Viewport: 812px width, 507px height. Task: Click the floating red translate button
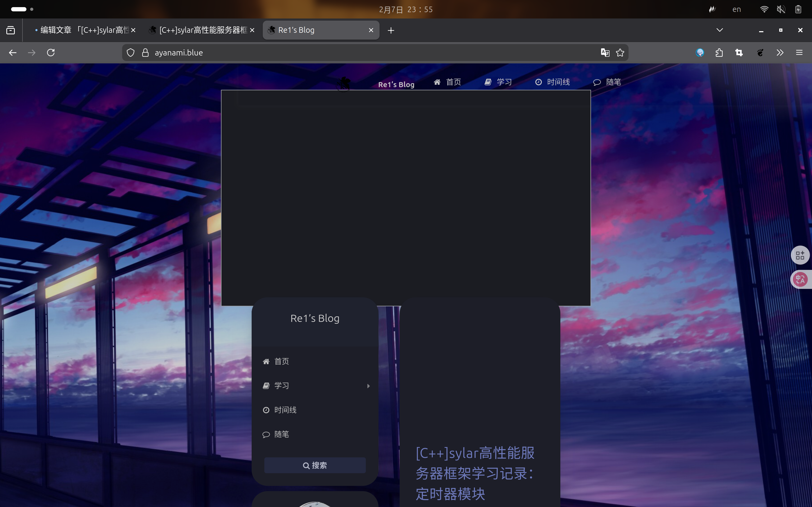[x=800, y=279]
